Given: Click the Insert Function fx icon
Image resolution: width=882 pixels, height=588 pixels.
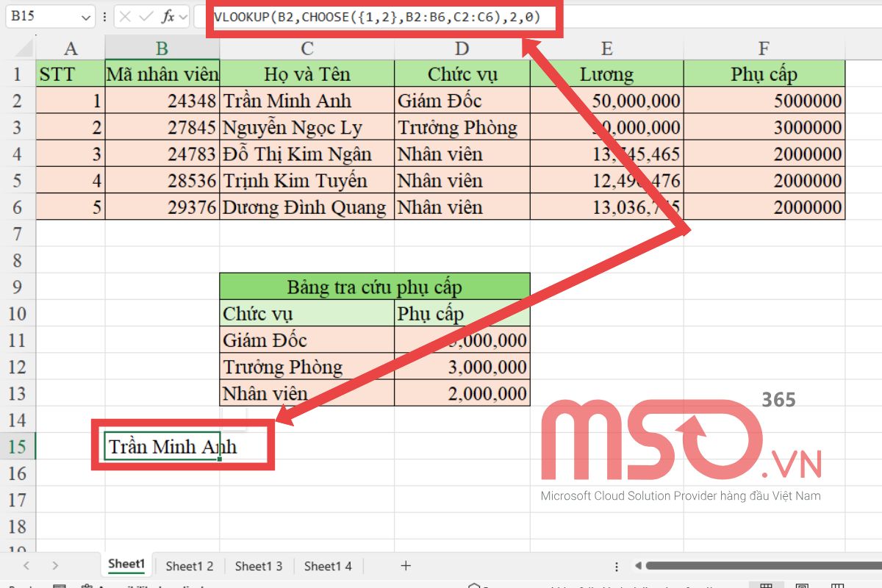Looking at the screenshot, I should 168,16.
